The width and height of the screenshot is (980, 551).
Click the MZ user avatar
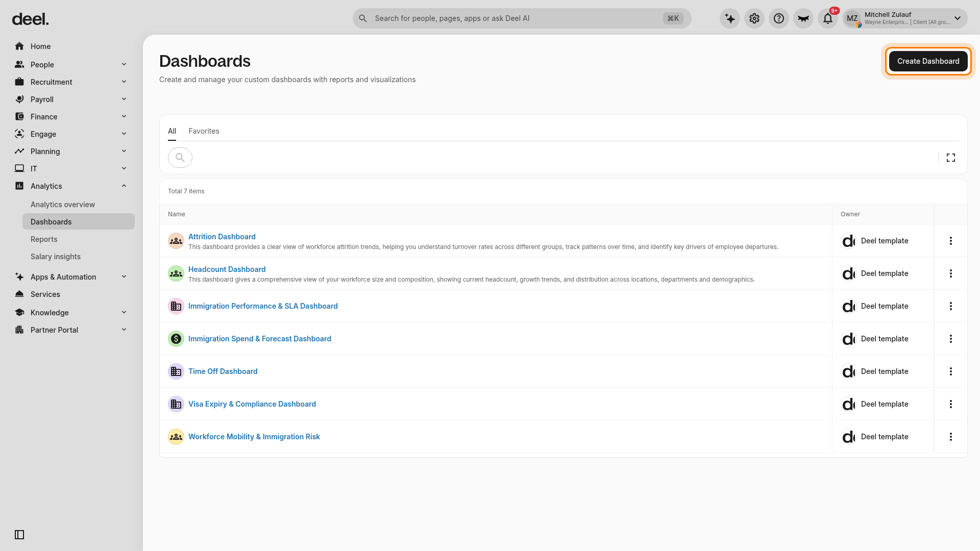(x=852, y=18)
